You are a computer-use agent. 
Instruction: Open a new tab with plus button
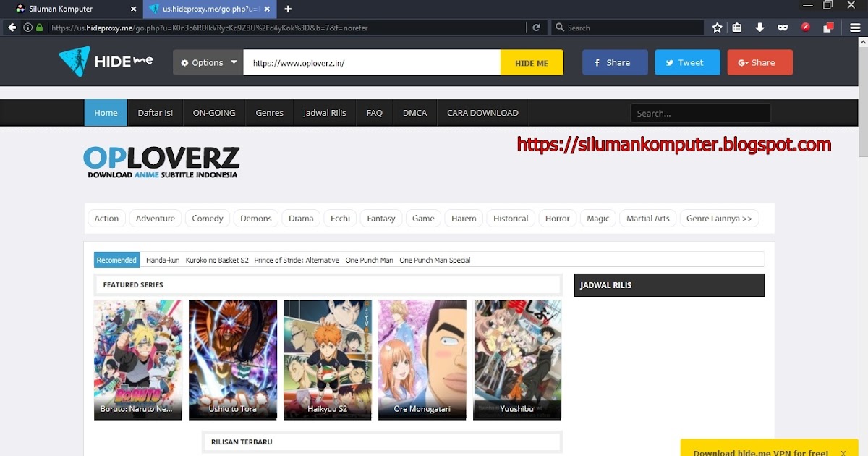pyautogui.click(x=288, y=9)
